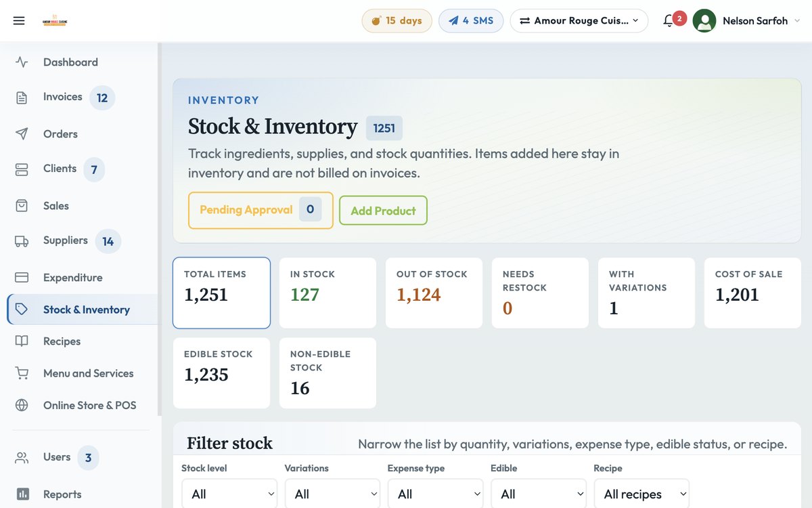Open Orders in the sidebar
Screen dimensions: 812x508
[60, 134]
